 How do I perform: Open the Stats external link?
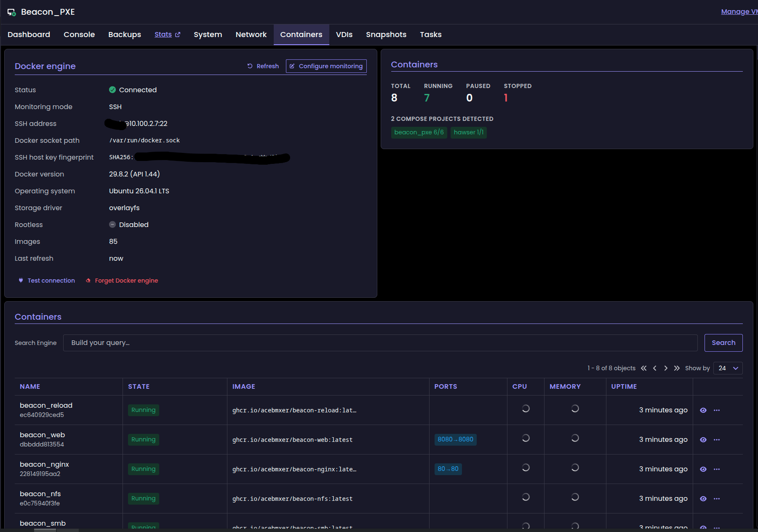pos(167,35)
